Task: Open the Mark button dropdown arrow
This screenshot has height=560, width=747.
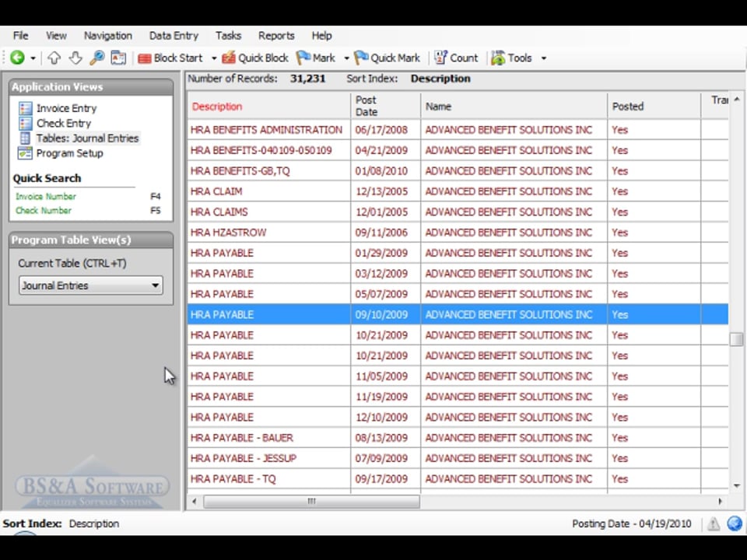Action: [x=346, y=58]
